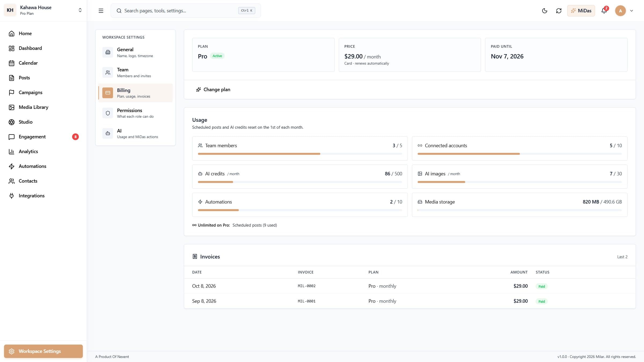Open Media Library image icon

[12, 107]
